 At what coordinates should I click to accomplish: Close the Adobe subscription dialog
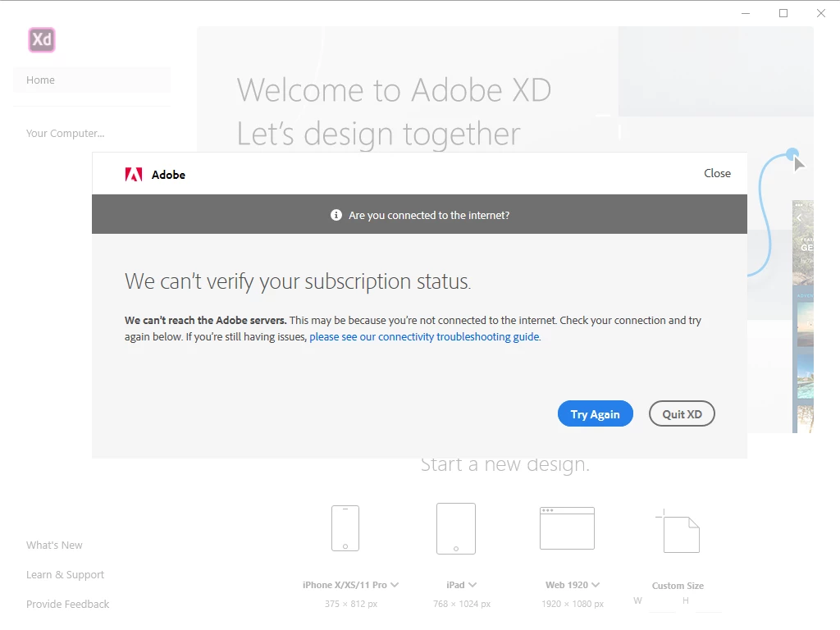click(x=717, y=173)
